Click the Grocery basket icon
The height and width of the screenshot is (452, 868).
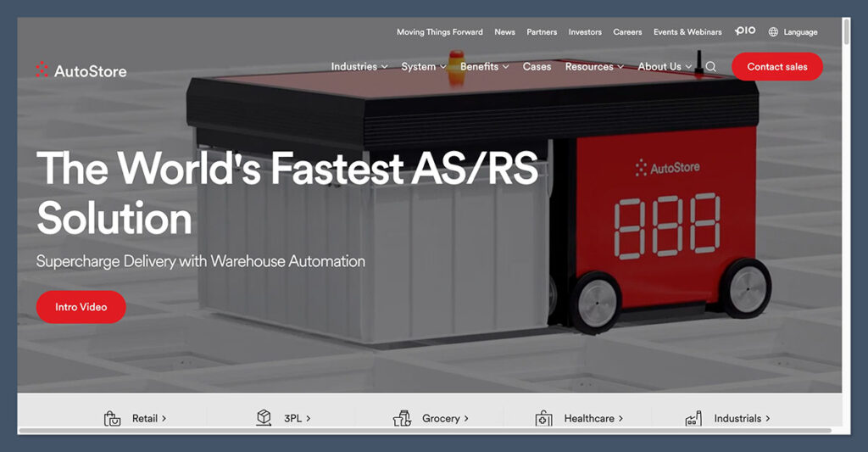tap(402, 418)
